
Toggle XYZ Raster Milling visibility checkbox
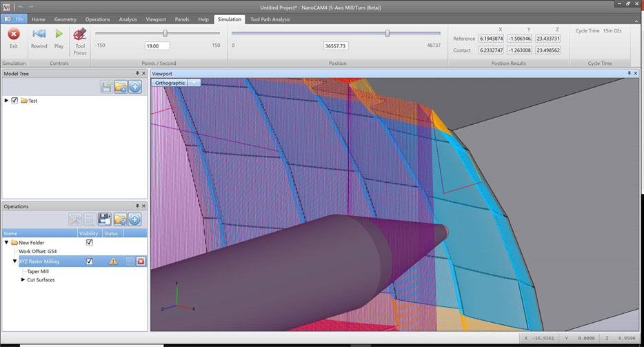coord(89,261)
